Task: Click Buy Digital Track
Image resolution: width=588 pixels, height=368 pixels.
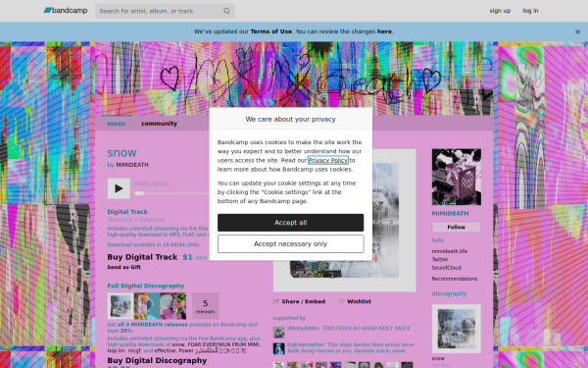Action: [142, 257]
